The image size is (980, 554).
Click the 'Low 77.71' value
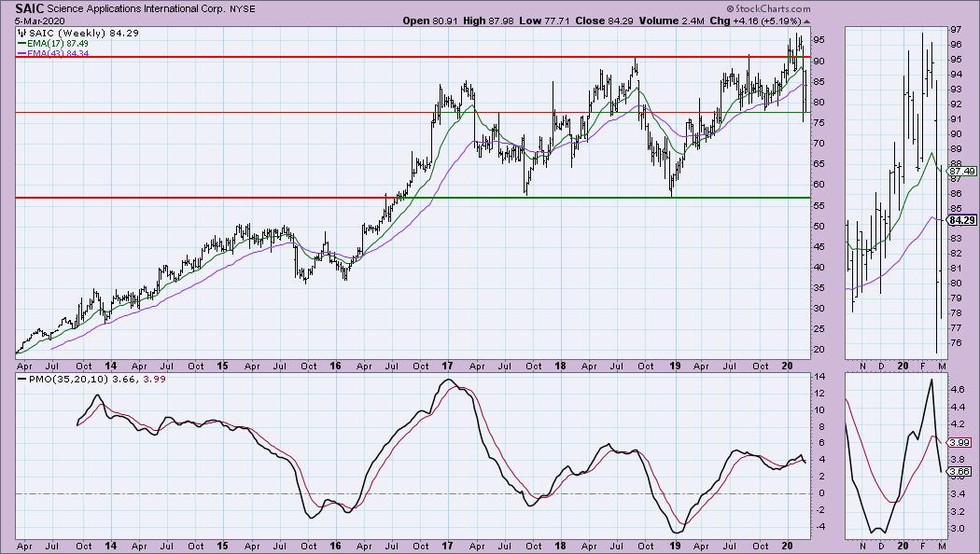pyautogui.click(x=544, y=21)
